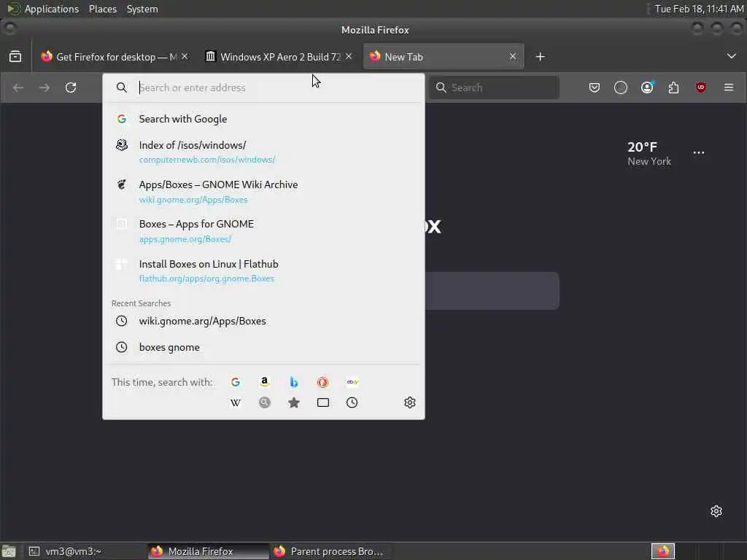
Task: Go forward with the forward arrow
Action: 44,87
